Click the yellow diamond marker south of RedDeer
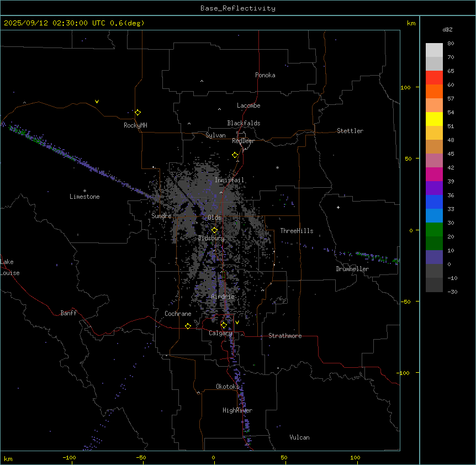Screen dimensions: 476x465 [x=235, y=155]
